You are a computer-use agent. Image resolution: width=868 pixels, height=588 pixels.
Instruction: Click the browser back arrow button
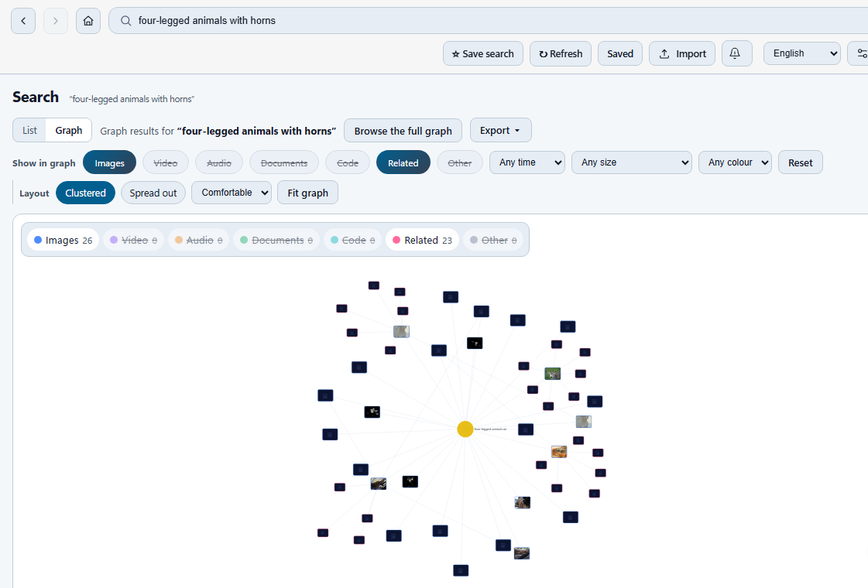(23, 21)
